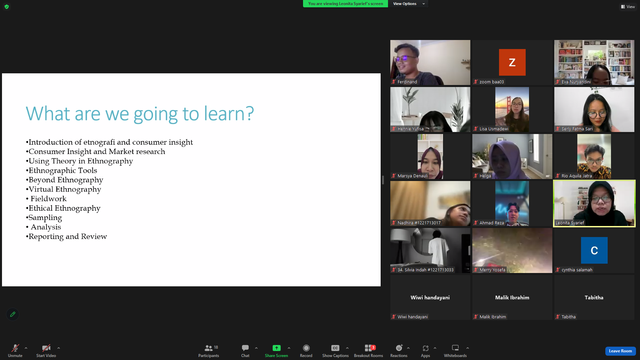Start the camera video
Image resolution: width=640 pixels, height=360 pixels.
pyautogui.click(x=46, y=350)
